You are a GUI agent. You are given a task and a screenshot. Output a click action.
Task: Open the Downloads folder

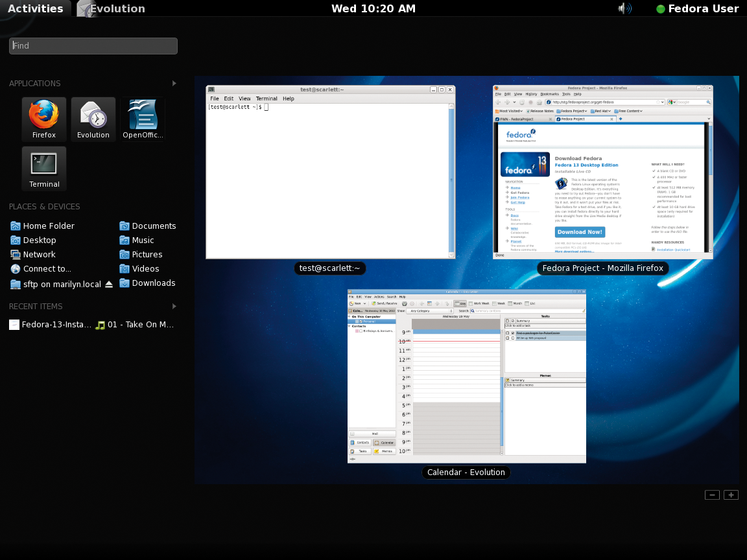147,283
